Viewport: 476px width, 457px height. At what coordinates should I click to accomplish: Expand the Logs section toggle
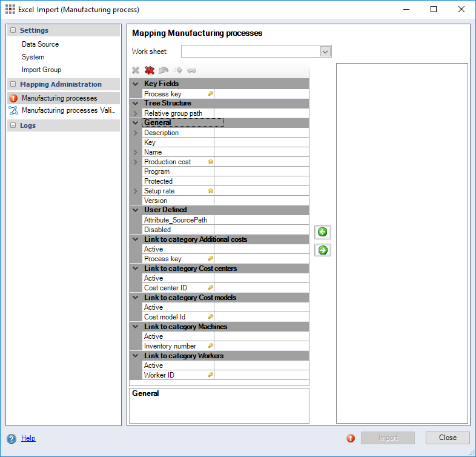[13, 125]
